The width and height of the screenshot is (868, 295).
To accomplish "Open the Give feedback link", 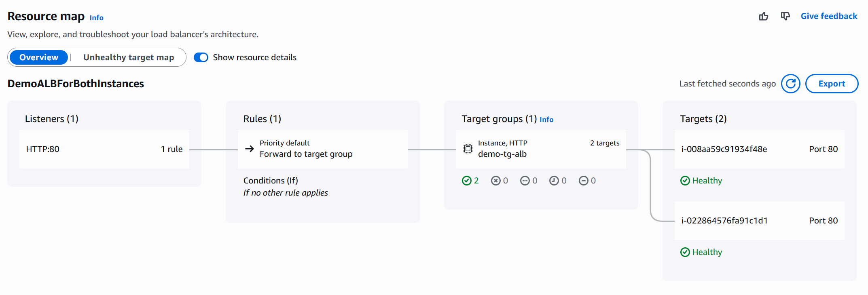I will point(829,16).
